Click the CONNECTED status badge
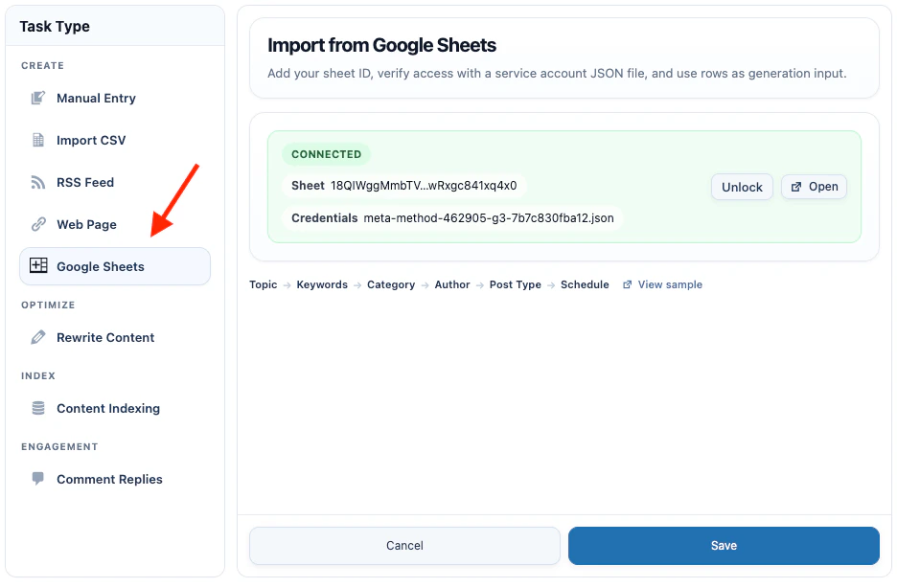This screenshot has width=897, height=588. coord(326,154)
